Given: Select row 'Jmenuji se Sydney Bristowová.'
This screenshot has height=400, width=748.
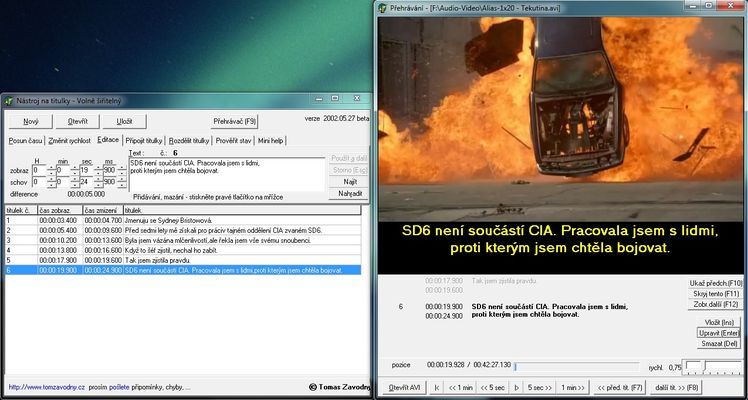Looking at the screenshot, I should coord(183,220).
